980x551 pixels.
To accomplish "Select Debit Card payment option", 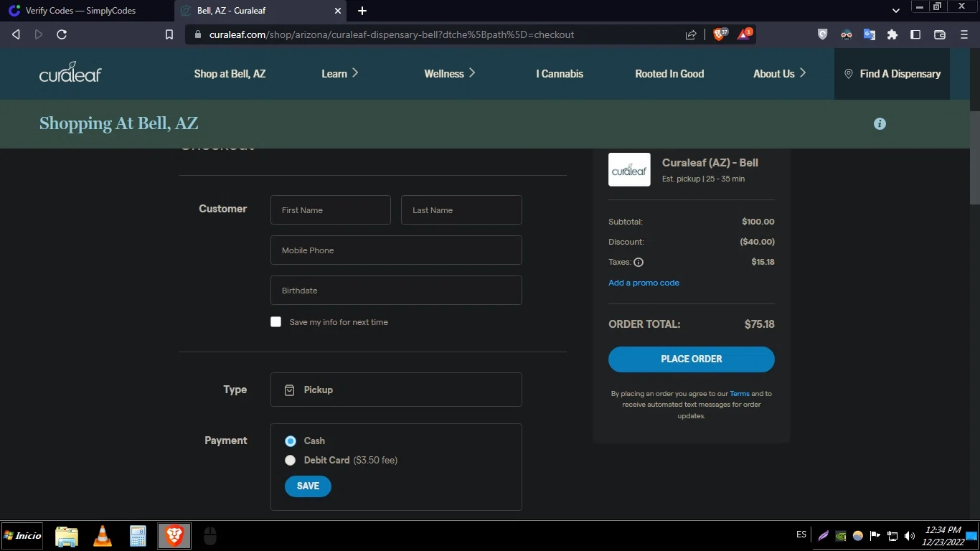I will point(291,461).
